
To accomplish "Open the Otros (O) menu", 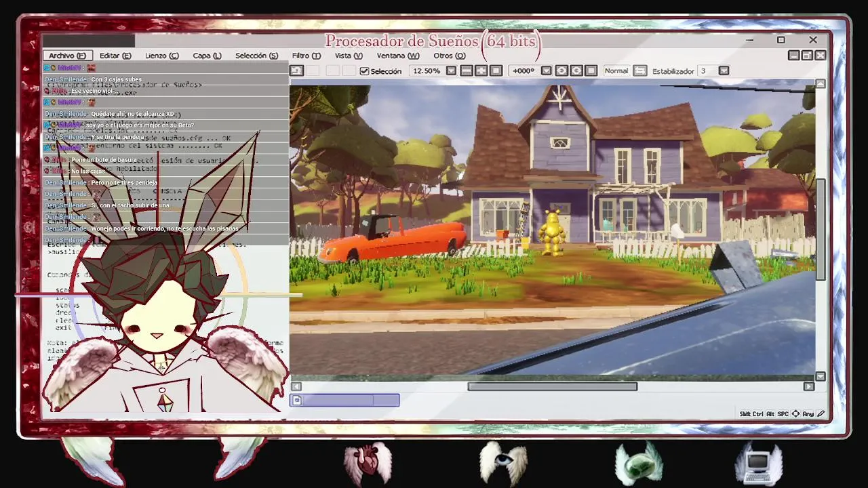I will tap(449, 56).
